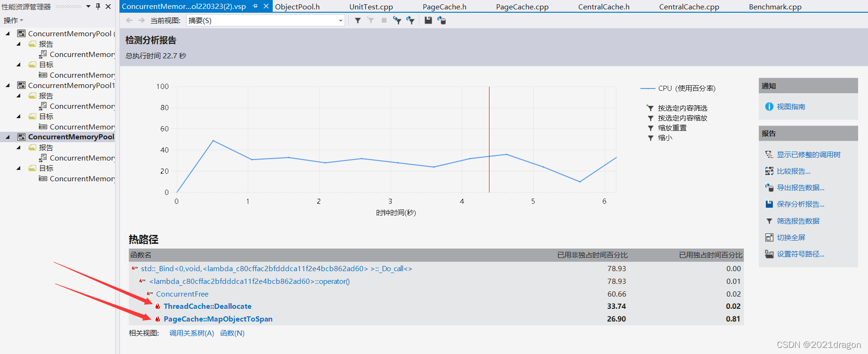Collapse the first 目标 folder
Image resolution: width=868 pixels, height=354 pixels.
18,64
